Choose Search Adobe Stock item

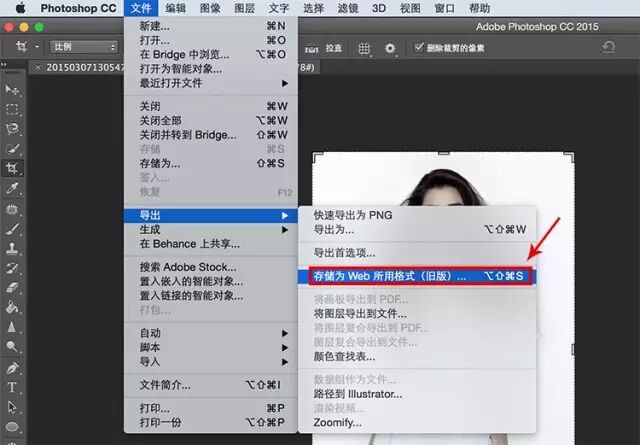pyautogui.click(x=211, y=267)
